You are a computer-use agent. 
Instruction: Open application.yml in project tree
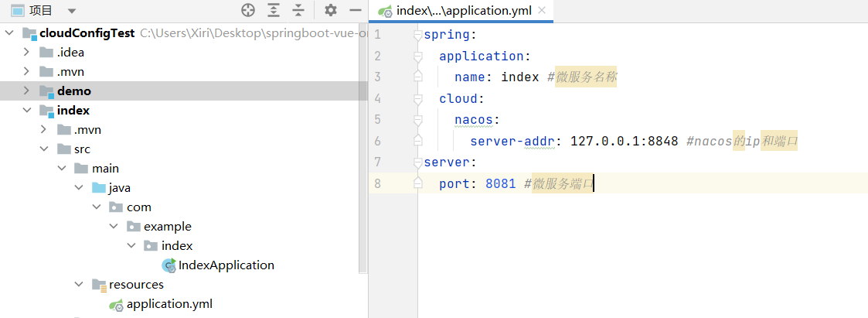[x=169, y=304]
